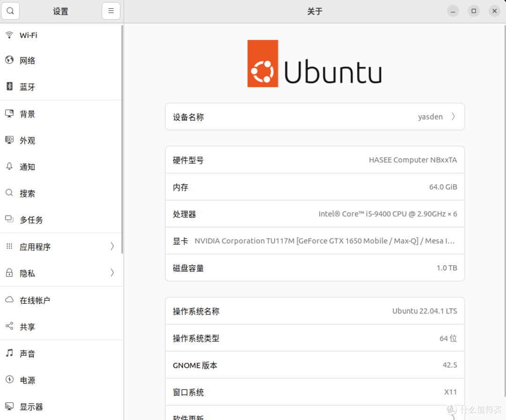Go to 外观 settings panel
506x420 pixels.
point(27,141)
